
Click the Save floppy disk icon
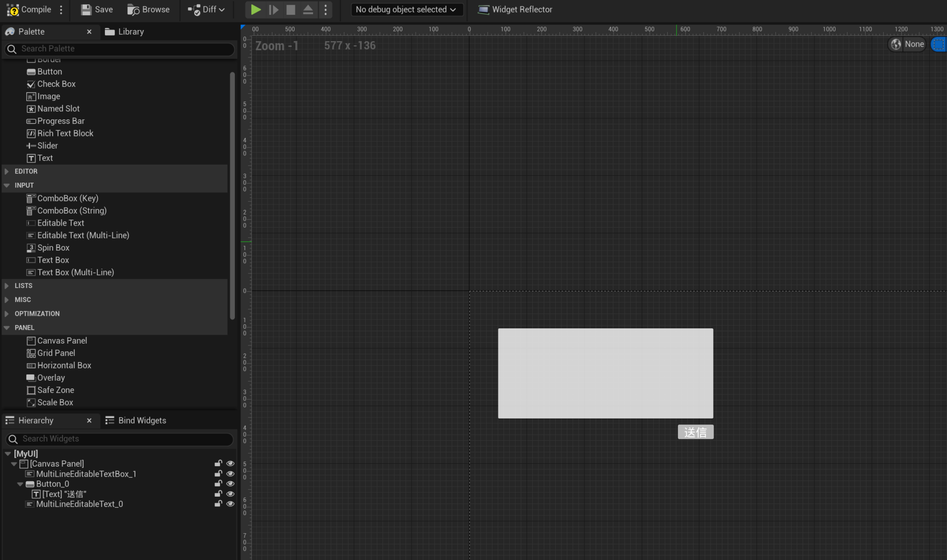(86, 9)
